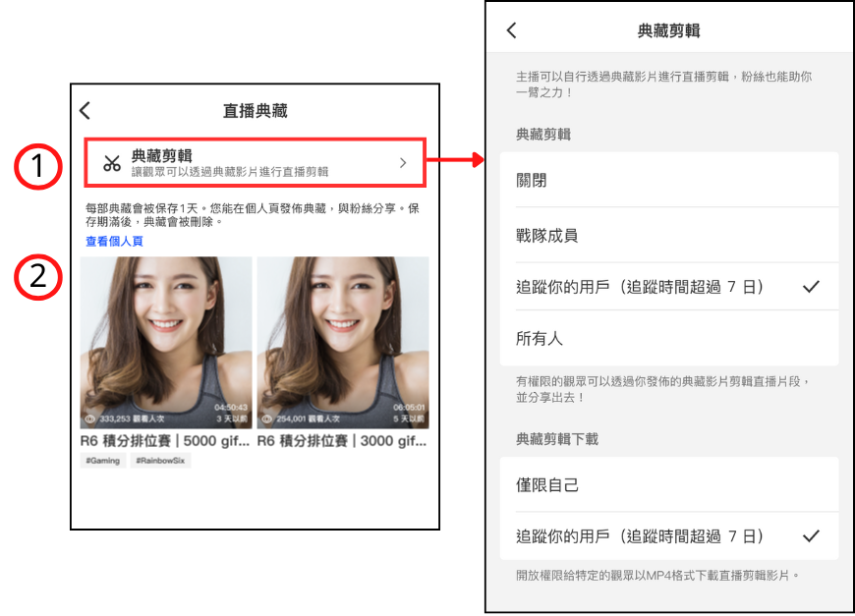This screenshot has width=855, height=616.
Task: Select 僅限自己 for clip download
Action: pos(668,484)
